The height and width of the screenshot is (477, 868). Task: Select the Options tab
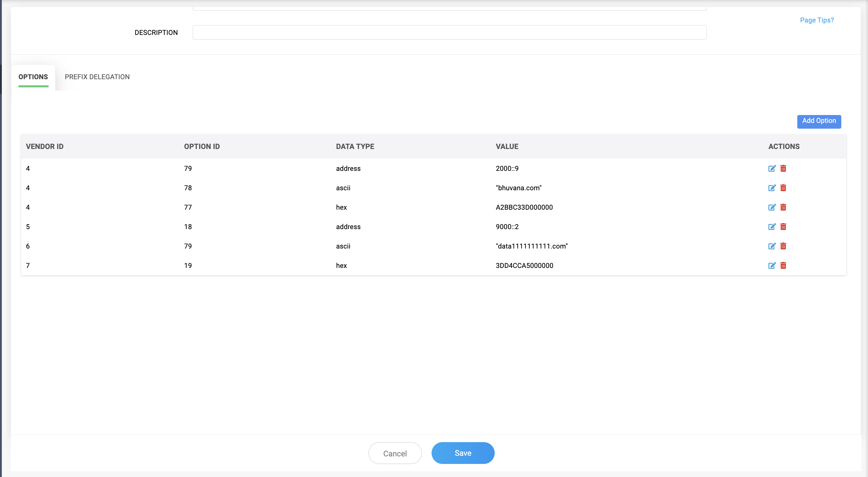pyautogui.click(x=33, y=77)
